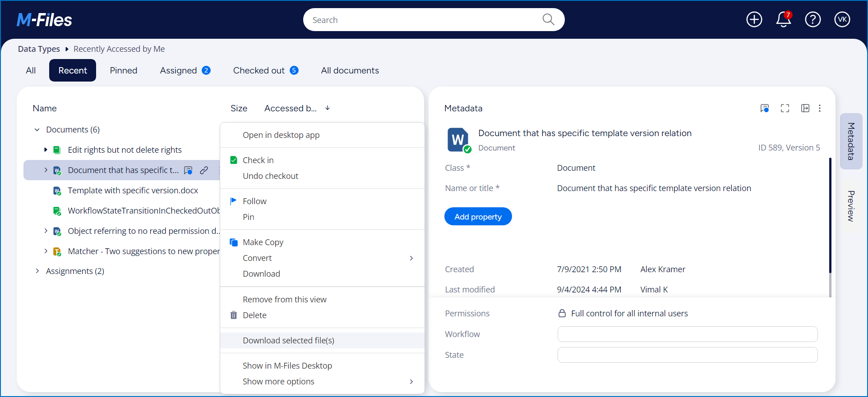
Task: Click the pop-out metadata panel icon
Action: 805,108
